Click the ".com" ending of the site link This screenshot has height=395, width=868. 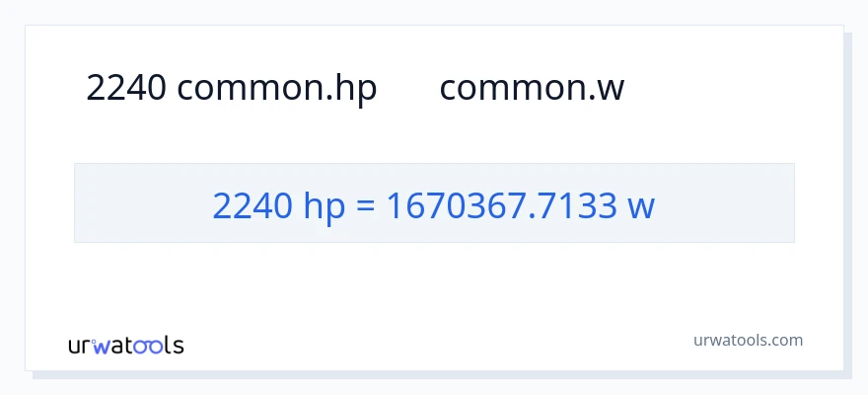point(785,340)
